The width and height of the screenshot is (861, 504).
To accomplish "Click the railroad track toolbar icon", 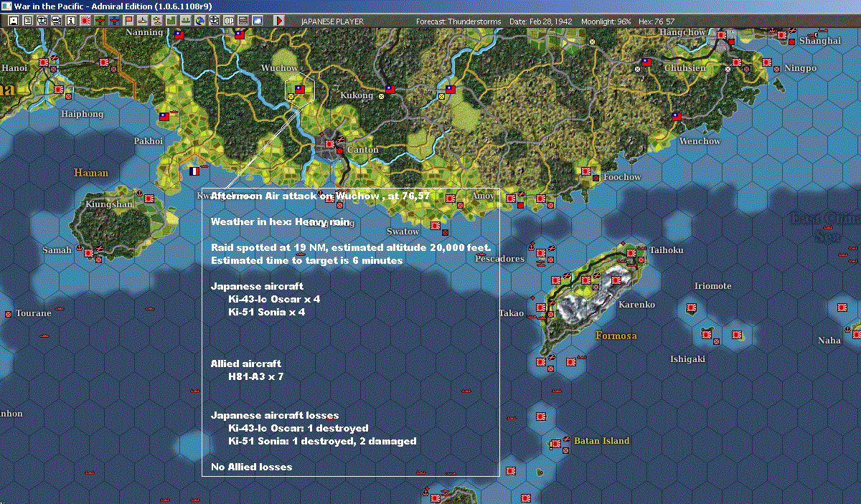I will tap(243, 21).
